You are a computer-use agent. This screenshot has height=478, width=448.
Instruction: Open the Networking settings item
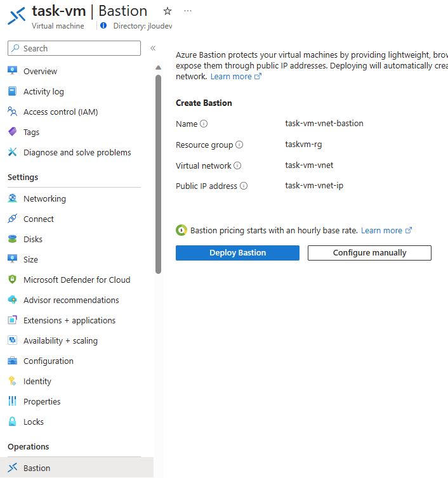tap(44, 199)
